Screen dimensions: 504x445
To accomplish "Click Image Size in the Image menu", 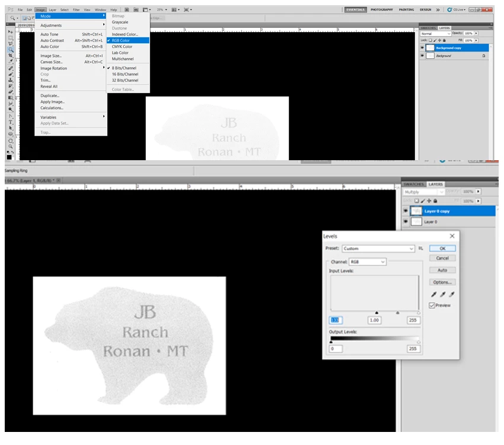I will coord(71,56).
